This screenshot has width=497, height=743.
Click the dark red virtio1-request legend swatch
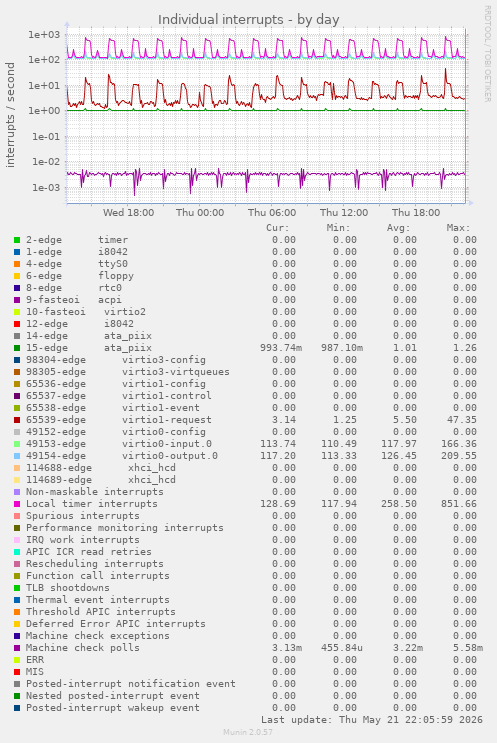(x=17, y=420)
